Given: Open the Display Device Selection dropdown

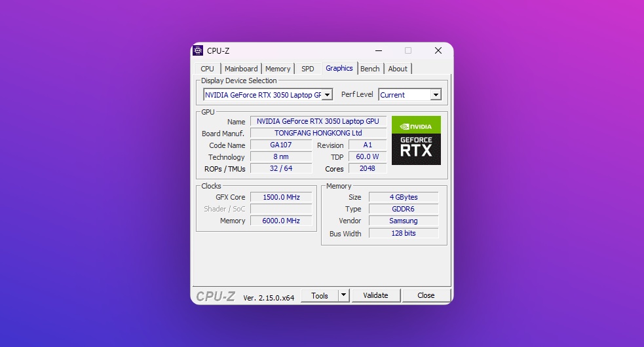Looking at the screenshot, I should click(x=328, y=95).
